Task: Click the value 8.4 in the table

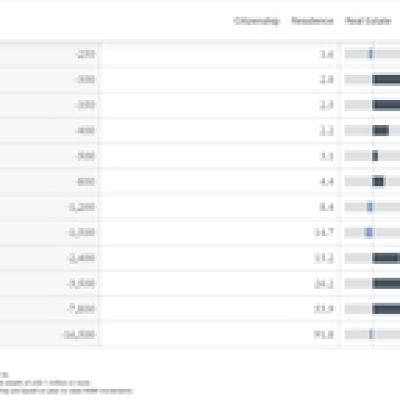Action: 326,207
